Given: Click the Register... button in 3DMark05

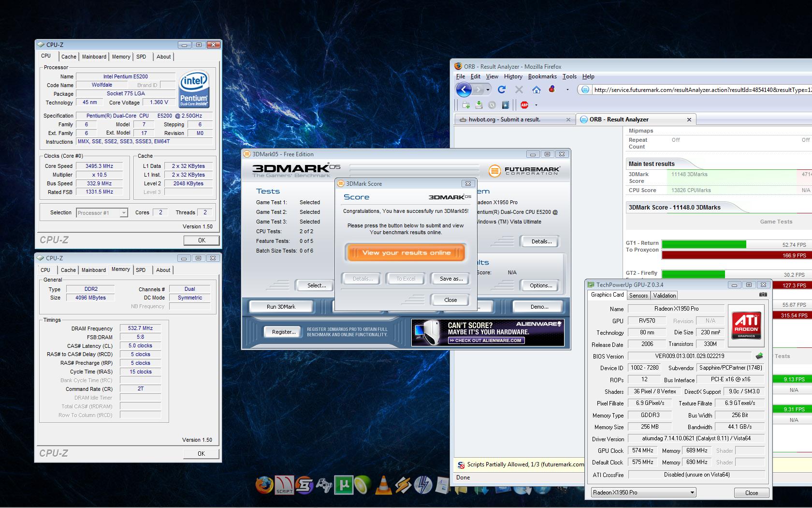Looking at the screenshot, I should click(284, 332).
